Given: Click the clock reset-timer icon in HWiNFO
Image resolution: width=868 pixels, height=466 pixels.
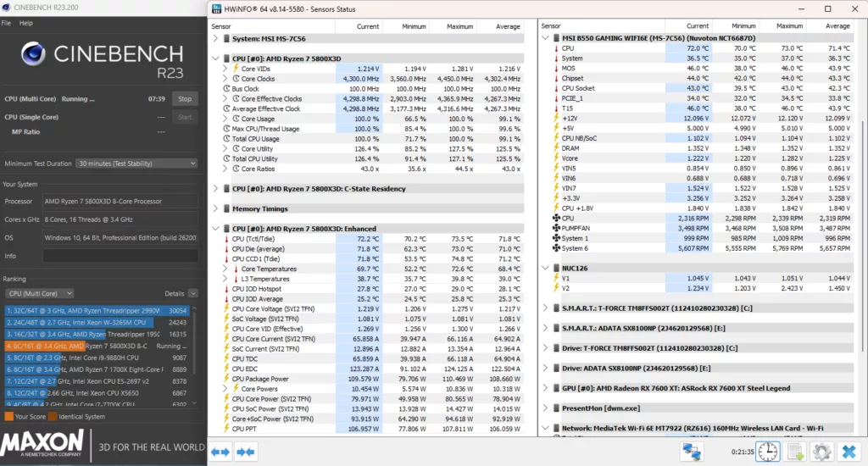Looking at the screenshot, I should tap(768, 452).
